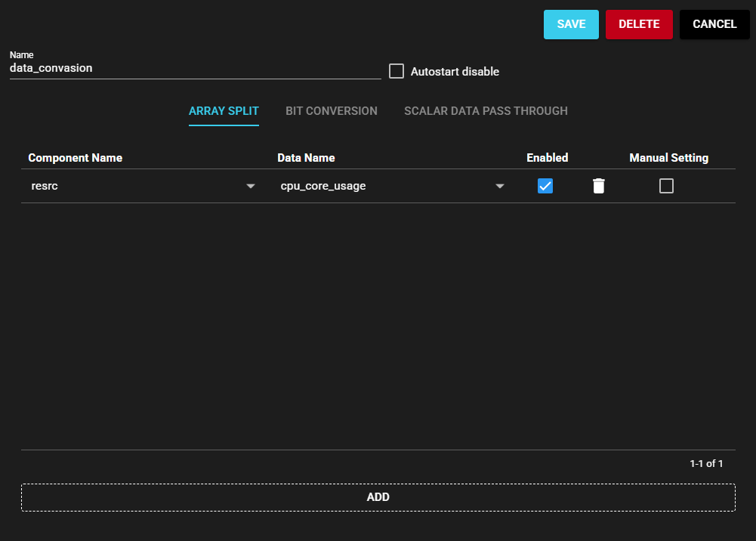
Task: Cancel editing with the Cancel button
Action: [x=714, y=24]
